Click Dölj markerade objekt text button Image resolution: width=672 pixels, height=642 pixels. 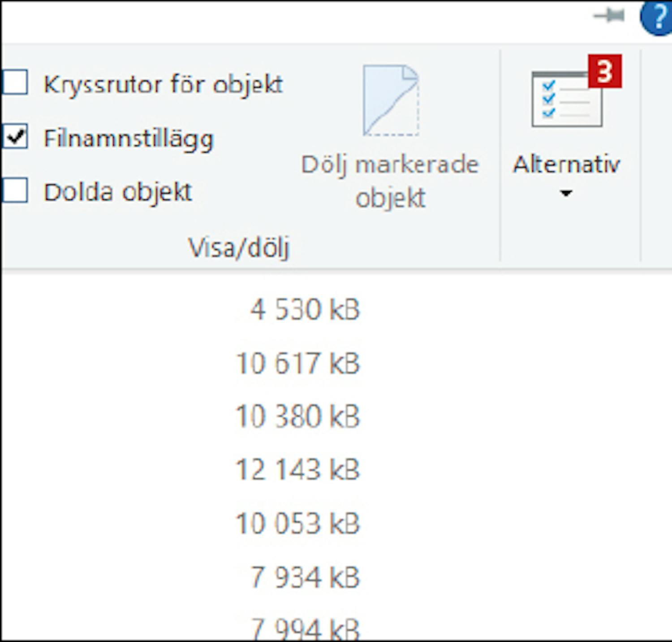pos(390,181)
